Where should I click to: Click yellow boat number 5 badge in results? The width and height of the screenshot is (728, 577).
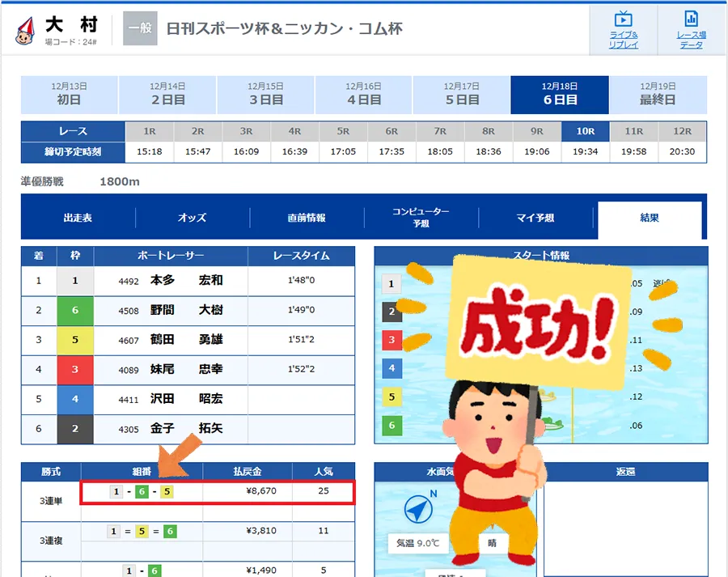click(x=74, y=340)
